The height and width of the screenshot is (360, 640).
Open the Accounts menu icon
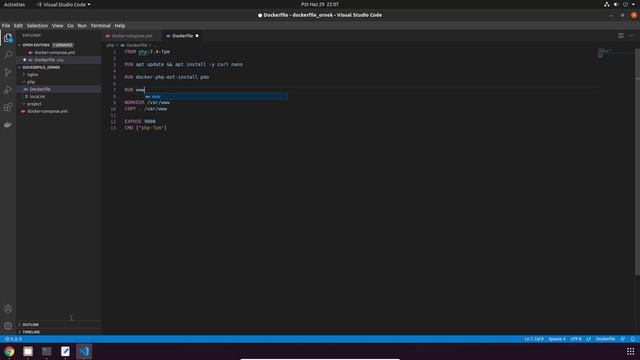[8, 309]
